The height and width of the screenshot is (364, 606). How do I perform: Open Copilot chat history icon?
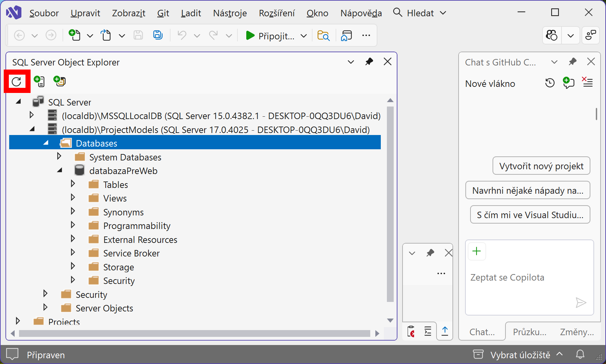tap(550, 83)
